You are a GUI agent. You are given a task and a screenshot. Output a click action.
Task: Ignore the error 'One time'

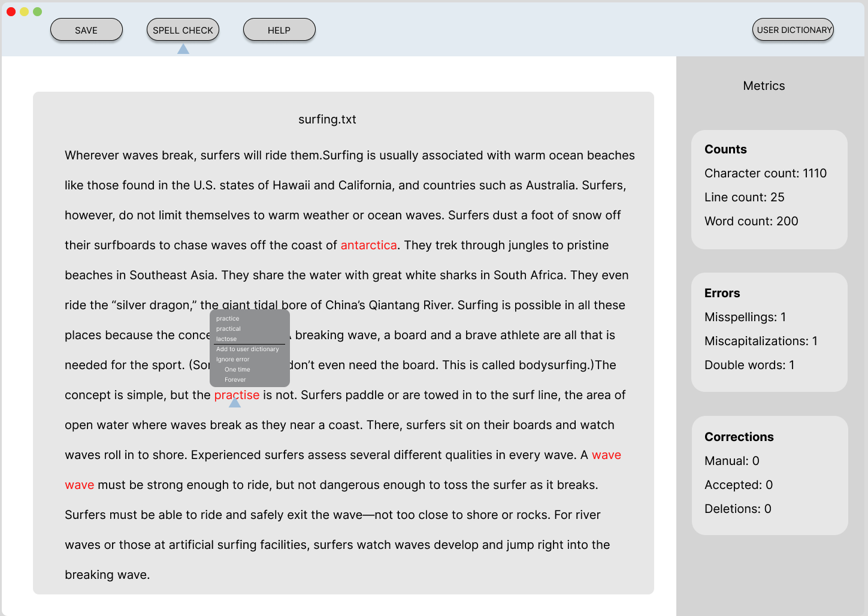237,370
